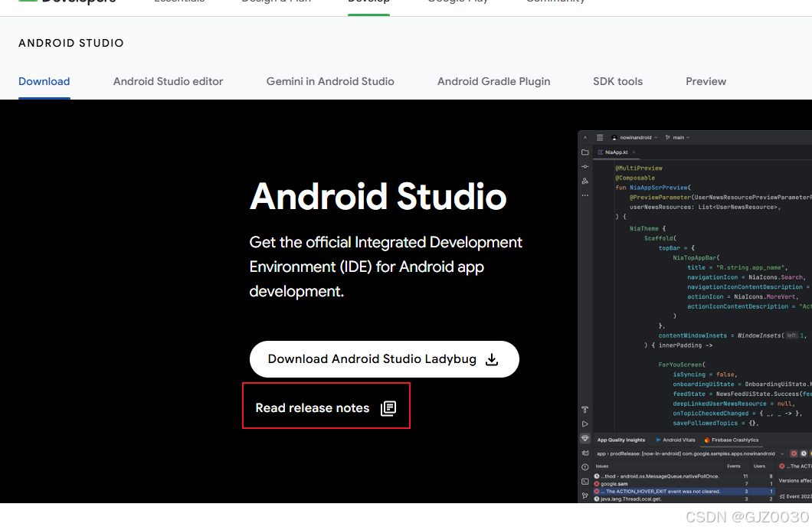Click the ForYouScreen call in code
The height and width of the screenshot is (530, 812).
tap(680, 365)
